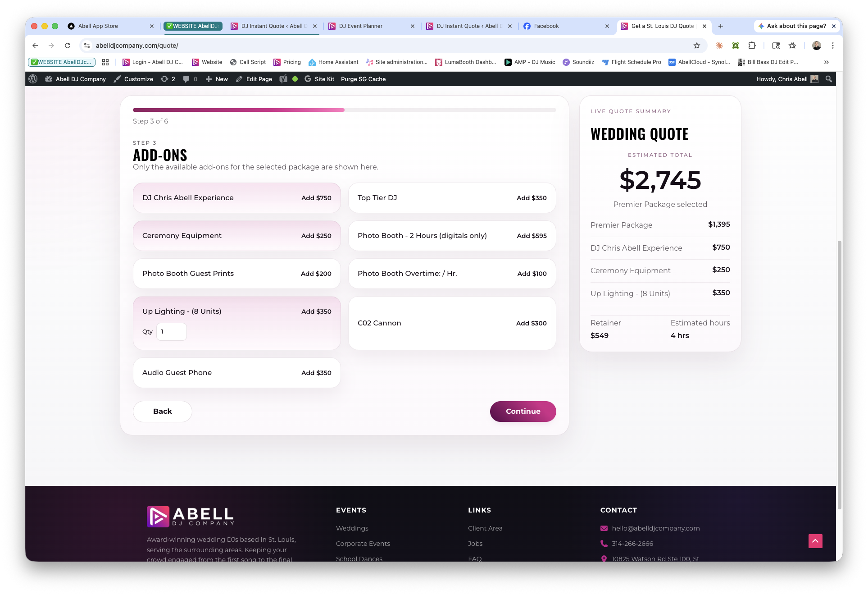Click the site info icon in address bar
Screen dimensions: 868x595
tap(87, 46)
